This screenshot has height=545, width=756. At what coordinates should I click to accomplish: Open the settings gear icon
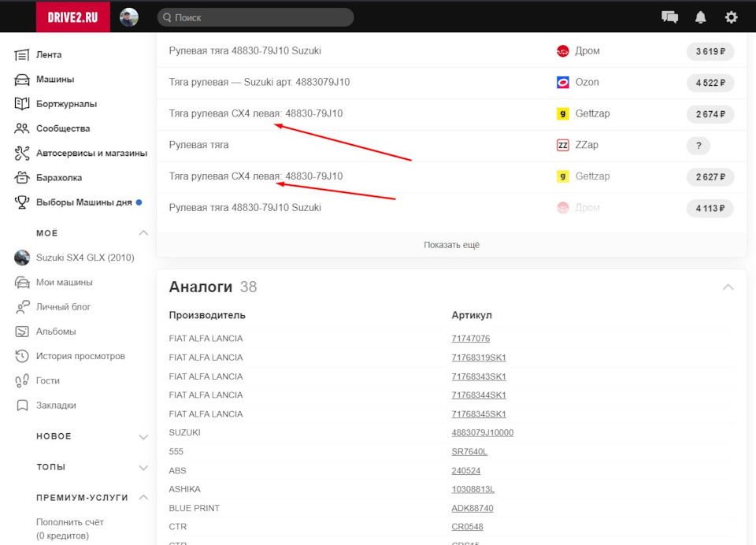(731, 17)
